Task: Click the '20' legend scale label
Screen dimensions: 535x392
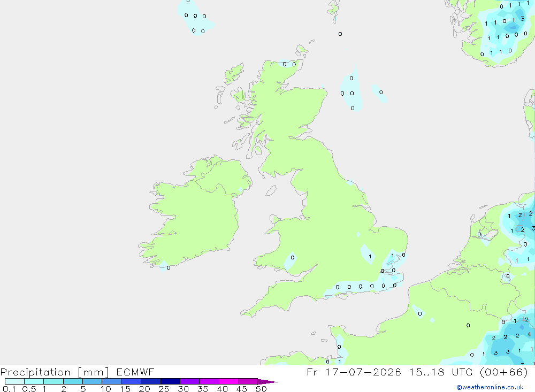Action: pos(144,389)
